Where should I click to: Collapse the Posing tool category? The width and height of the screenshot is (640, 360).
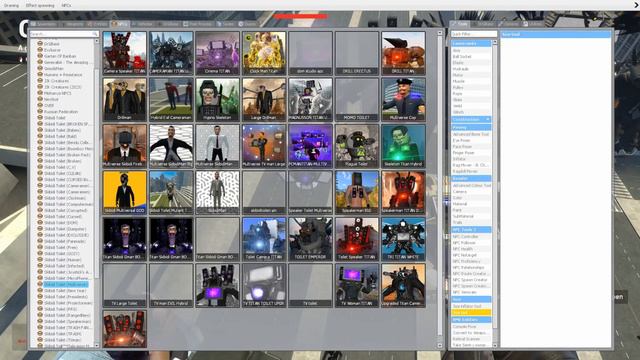pyautogui.click(x=471, y=127)
